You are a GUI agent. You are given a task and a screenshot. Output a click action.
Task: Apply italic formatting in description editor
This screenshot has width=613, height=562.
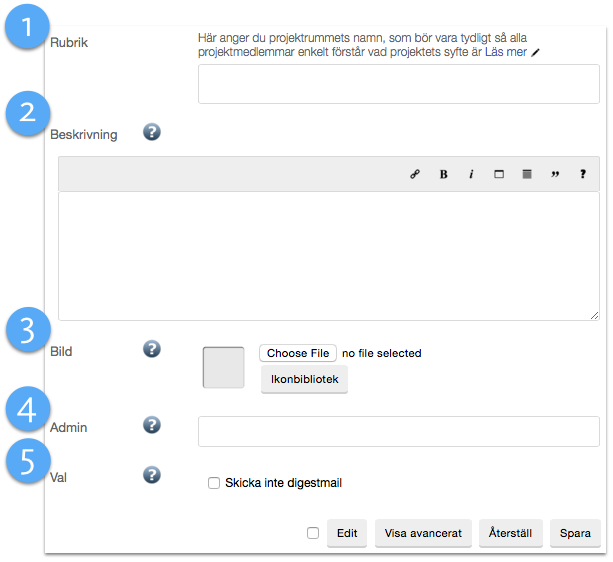click(x=471, y=174)
